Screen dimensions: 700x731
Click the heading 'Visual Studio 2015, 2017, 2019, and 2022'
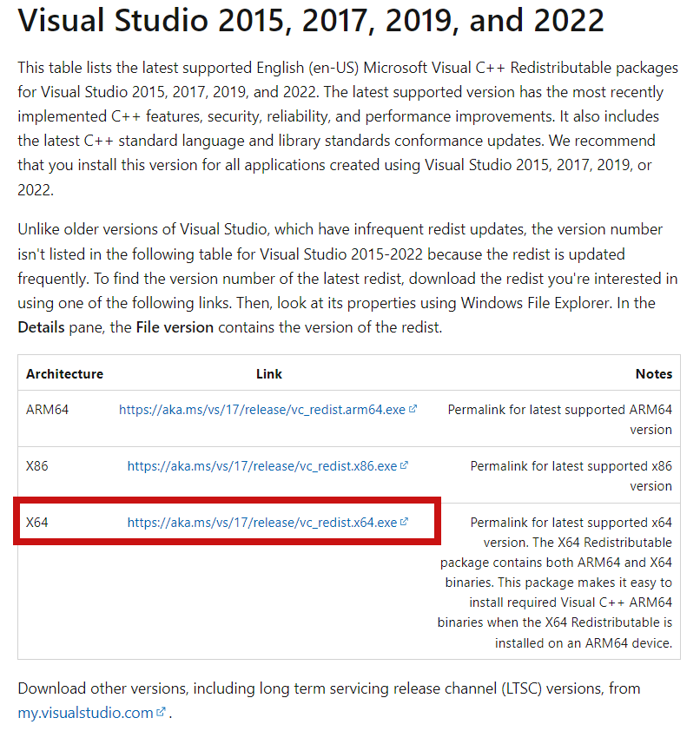311,20
